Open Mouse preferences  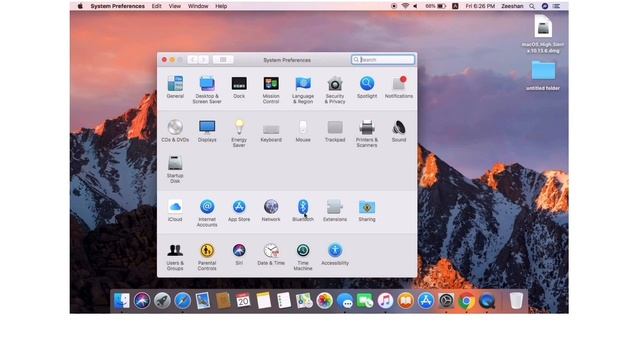coord(303,131)
